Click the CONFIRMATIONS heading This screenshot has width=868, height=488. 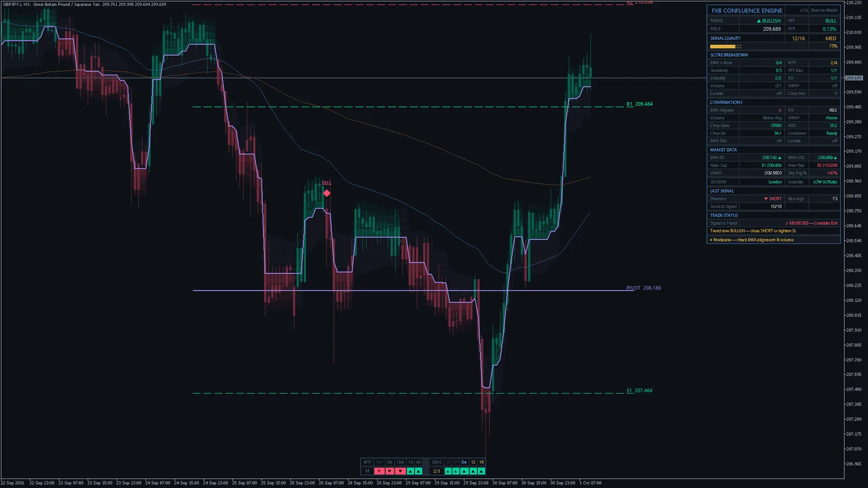click(x=726, y=102)
